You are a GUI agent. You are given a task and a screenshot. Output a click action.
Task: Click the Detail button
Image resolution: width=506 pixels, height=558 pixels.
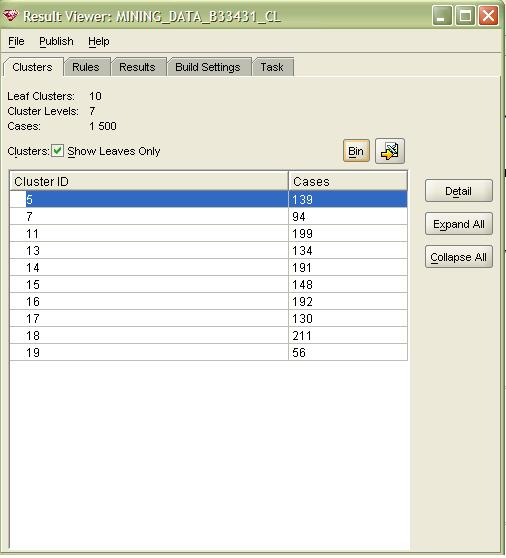(x=459, y=191)
